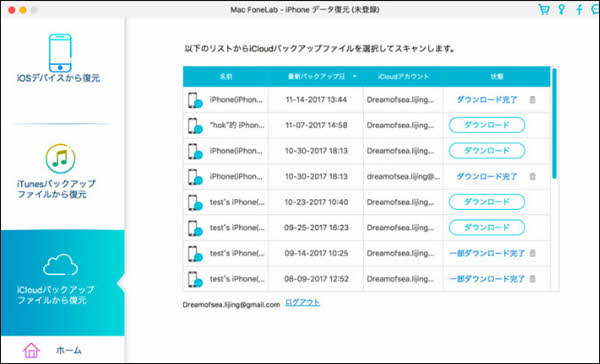Image resolution: width=600 pixels, height=364 pixels.
Task: Select device icon of 11-14-2017 backup row
Action: (195, 100)
